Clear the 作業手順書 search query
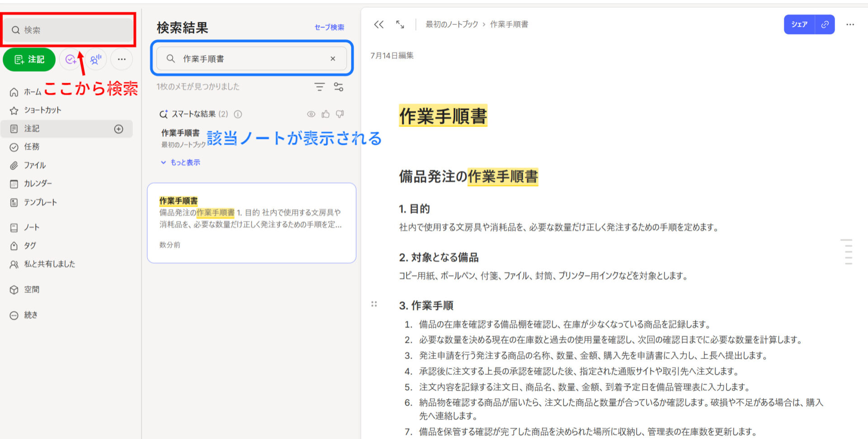Viewport: 868px width, 439px height. pyautogui.click(x=333, y=58)
